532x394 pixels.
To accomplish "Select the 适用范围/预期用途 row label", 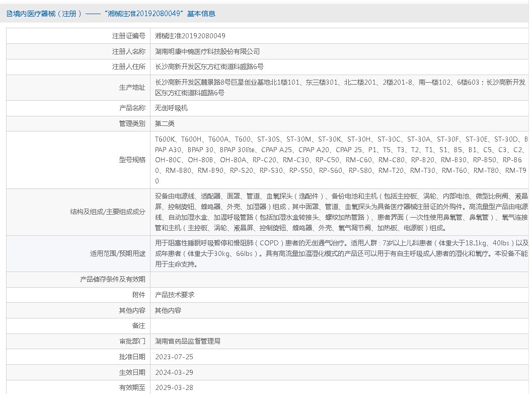I will point(118,254).
